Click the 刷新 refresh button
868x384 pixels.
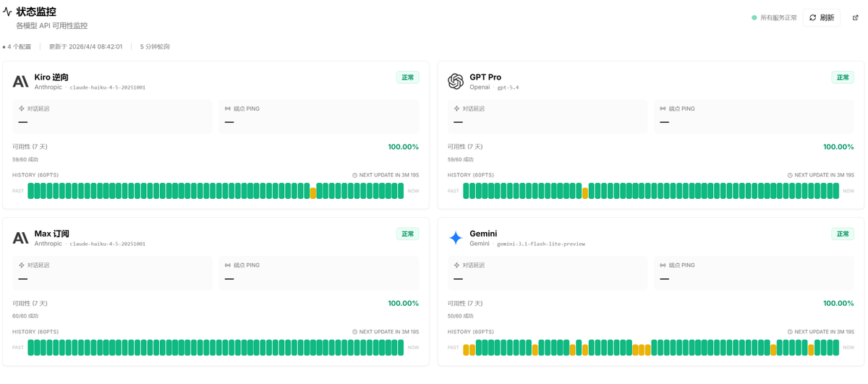click(822, 17)
